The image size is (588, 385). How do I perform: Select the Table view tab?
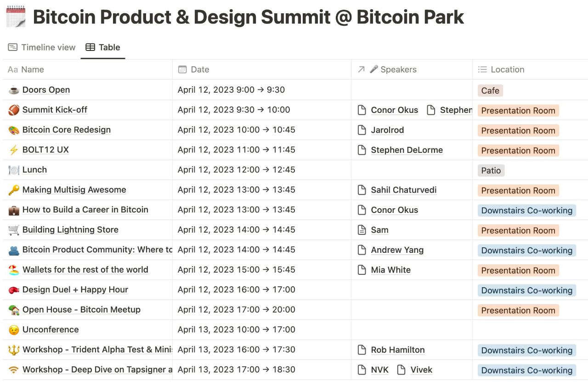pyautogui.click(x=103, y=47)
